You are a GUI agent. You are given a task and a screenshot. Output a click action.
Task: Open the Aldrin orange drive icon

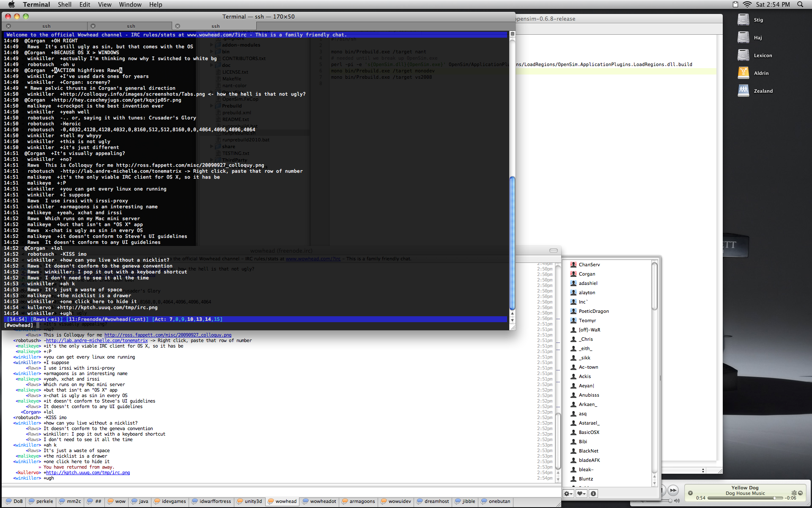tap(743, 73)
